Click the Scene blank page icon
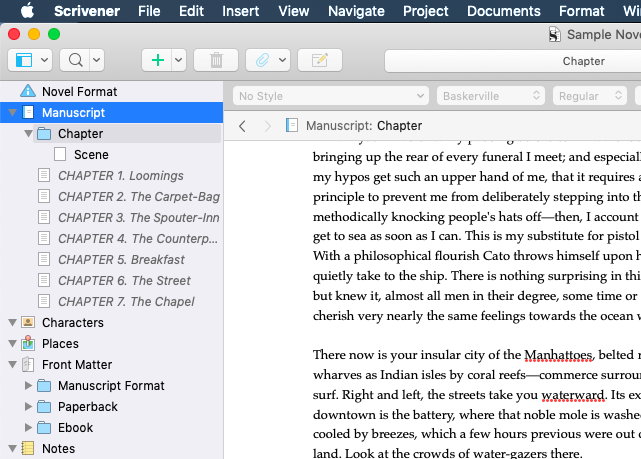The width and height of the screenshot is (641, 459). [x=60, y=154]
